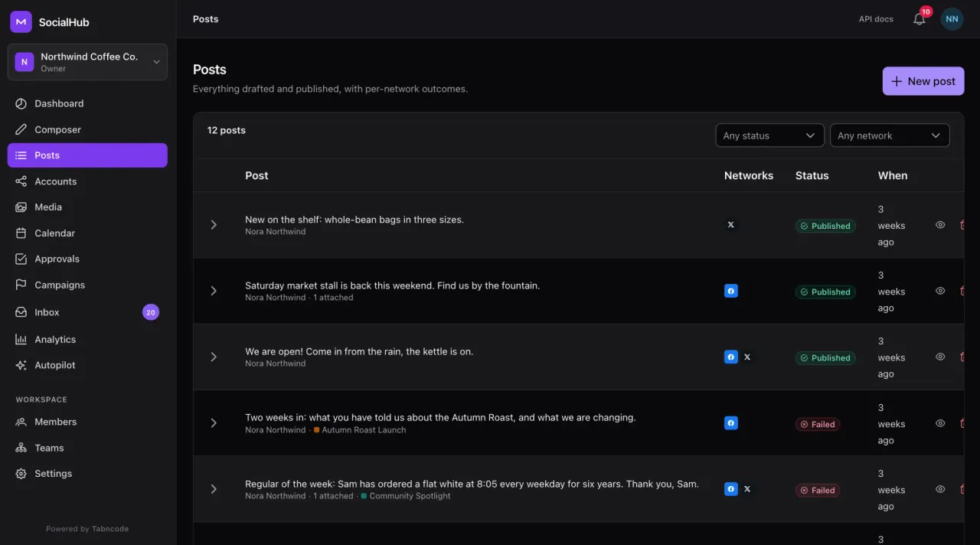The image size is (980, 545).
Task: Expand the Autumn Roast feedback post row
Action: click(214, 423)
